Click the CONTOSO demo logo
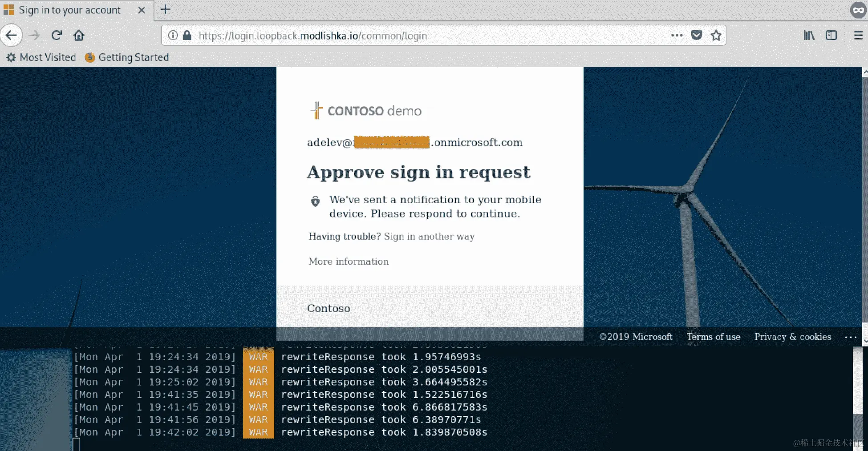 366,111
